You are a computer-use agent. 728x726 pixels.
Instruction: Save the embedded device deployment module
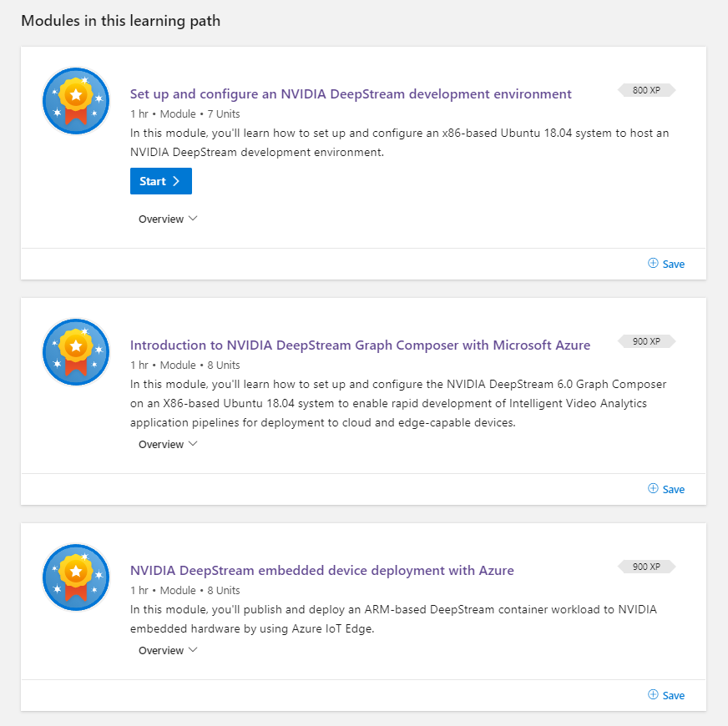[666, 695]
